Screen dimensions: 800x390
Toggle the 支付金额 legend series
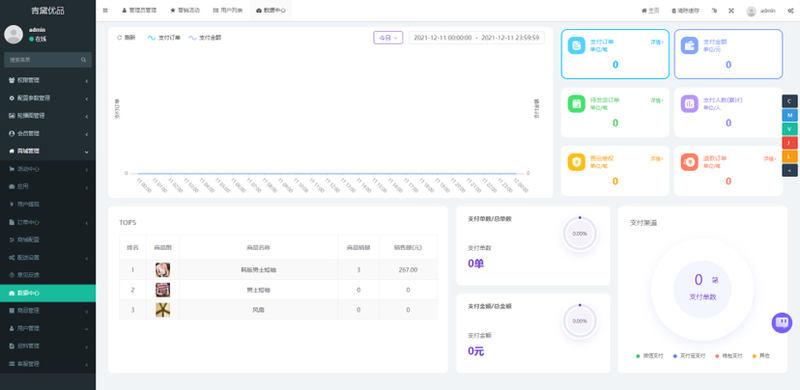[x=205, y=38]
